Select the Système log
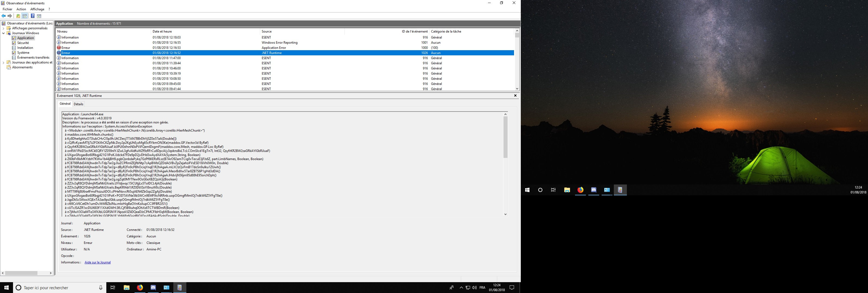 point(23,53)
